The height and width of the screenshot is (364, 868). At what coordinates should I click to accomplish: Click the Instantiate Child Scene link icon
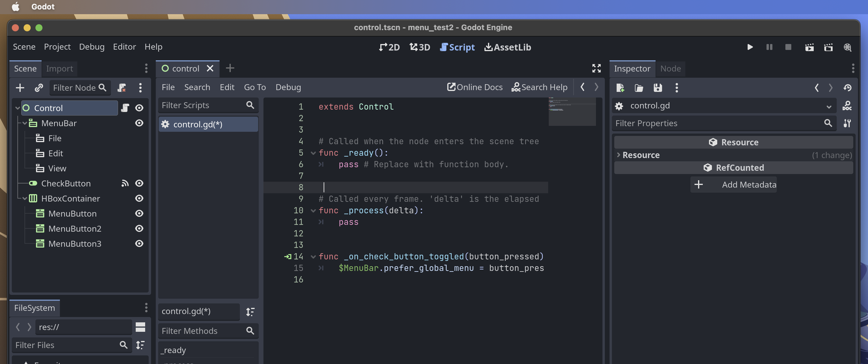(39, 88)
